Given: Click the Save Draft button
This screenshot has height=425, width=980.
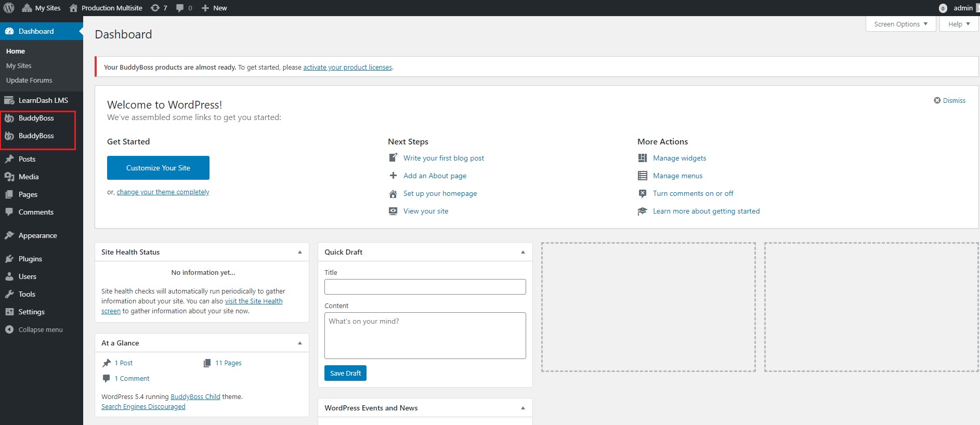Looking at the screenshot, I should [x=345, y=373].
